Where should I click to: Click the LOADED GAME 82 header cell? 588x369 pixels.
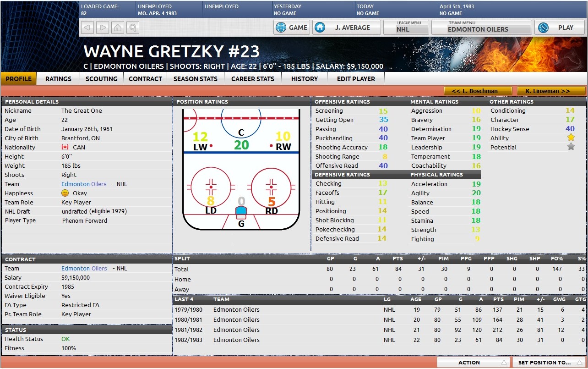pyautogui.click(x=107, y=10)
